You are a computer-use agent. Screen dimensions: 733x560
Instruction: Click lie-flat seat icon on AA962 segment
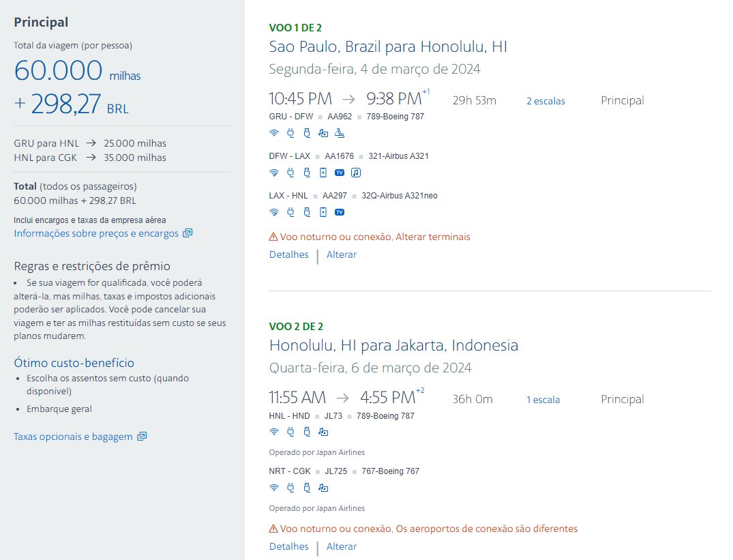coord(340,133)
